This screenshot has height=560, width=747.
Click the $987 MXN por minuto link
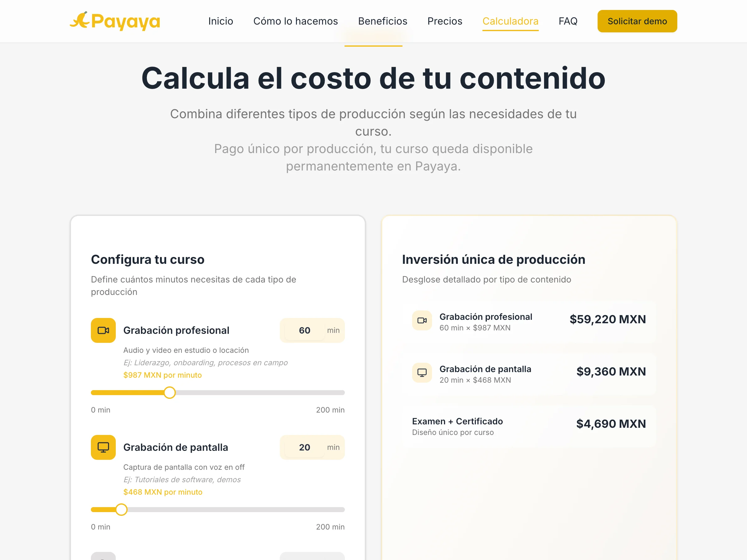[162, 375]
